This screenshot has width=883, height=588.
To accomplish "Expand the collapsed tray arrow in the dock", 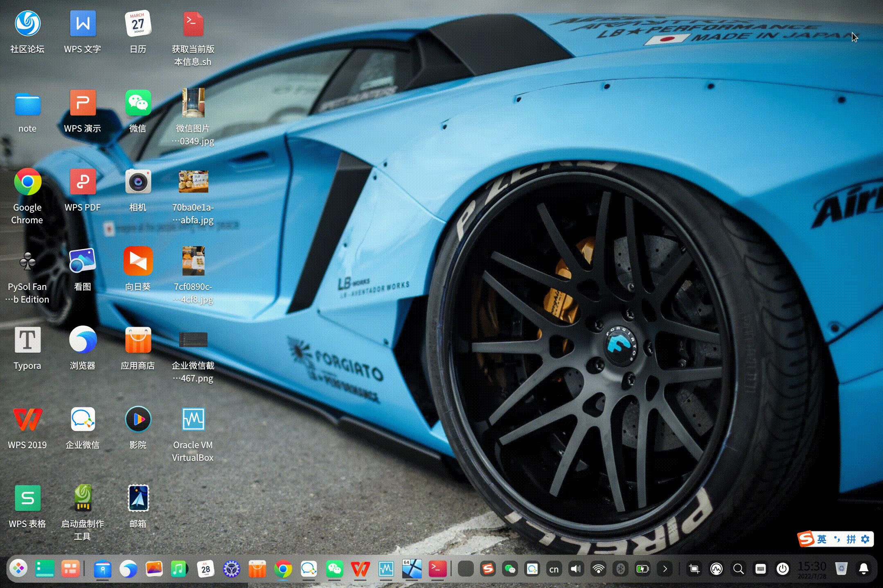I will (665, 569).
